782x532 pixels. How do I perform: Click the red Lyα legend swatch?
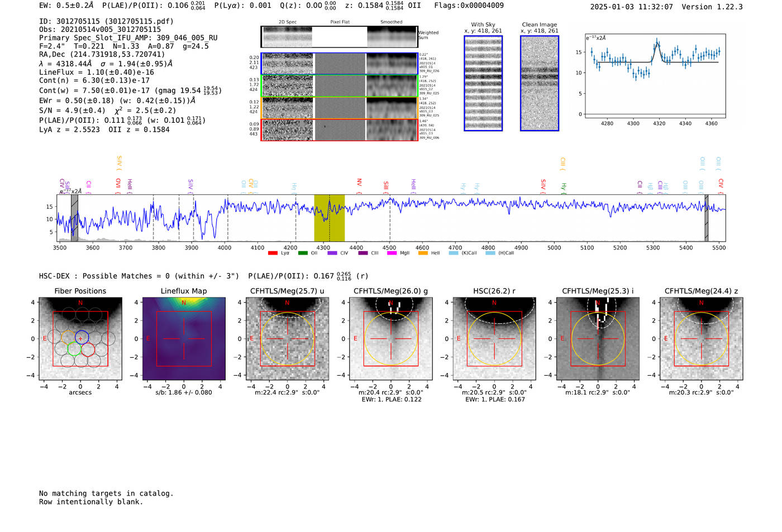click(x=273, y=253)
